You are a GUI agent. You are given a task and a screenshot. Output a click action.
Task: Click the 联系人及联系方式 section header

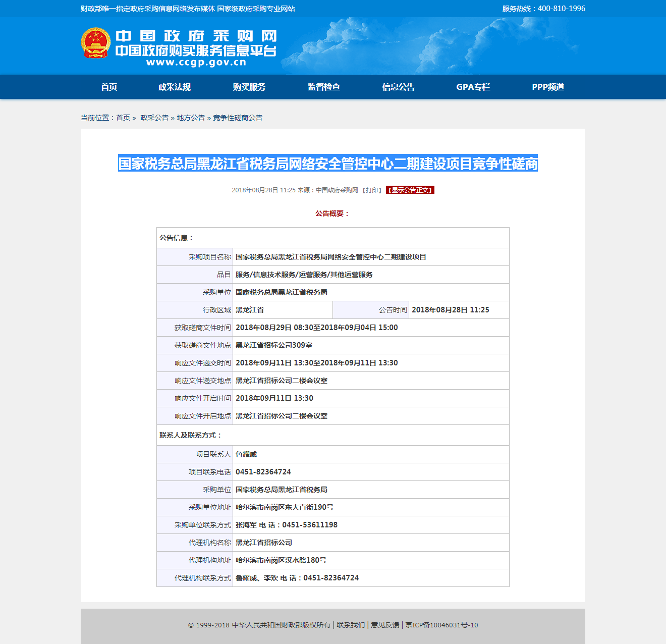[191, 435]
